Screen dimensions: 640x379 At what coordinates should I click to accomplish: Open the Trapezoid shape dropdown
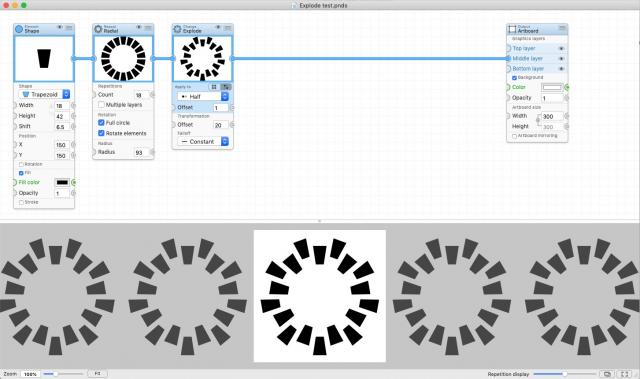click(44, 94)
